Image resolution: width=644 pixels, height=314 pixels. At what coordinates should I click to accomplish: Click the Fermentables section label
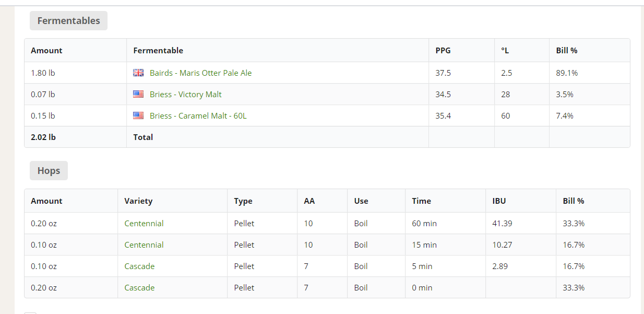click(68, 20)
